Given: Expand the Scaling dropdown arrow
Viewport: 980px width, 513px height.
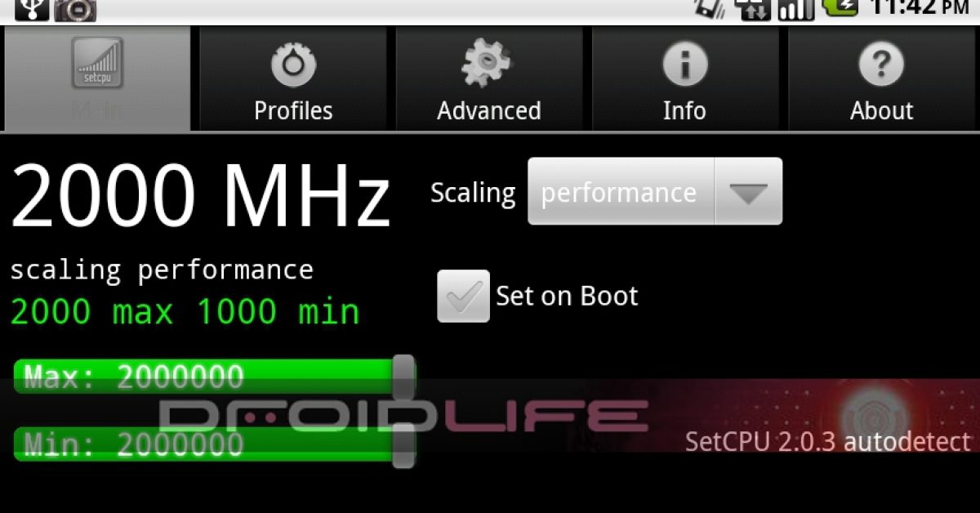Looking at the screenshot, I should (x=748, y=192).
